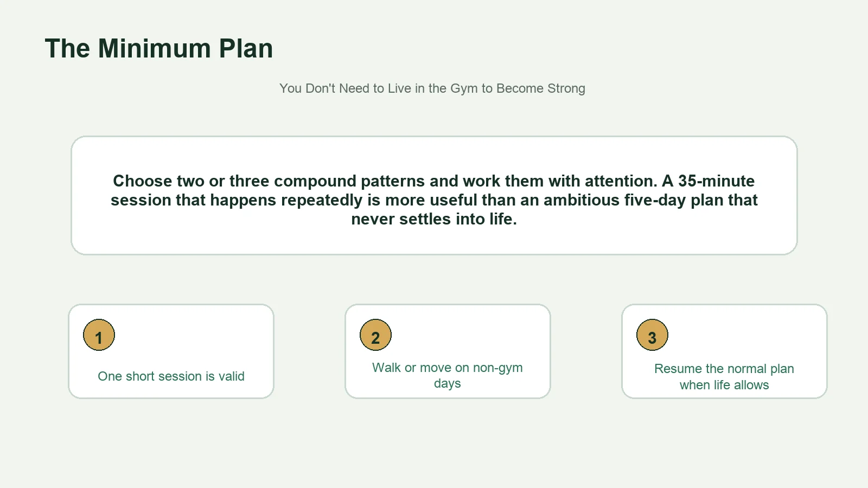Click the word "Plan" in the heading
The width and height of the screenshot is (868, 488).
point(246,48)
